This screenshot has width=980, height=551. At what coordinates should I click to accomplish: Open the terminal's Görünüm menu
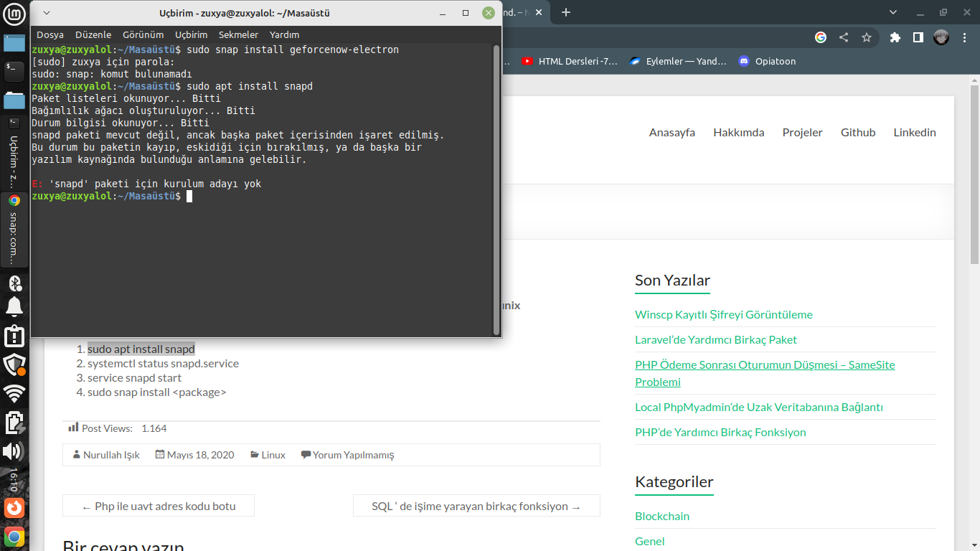tap(143, 34)
